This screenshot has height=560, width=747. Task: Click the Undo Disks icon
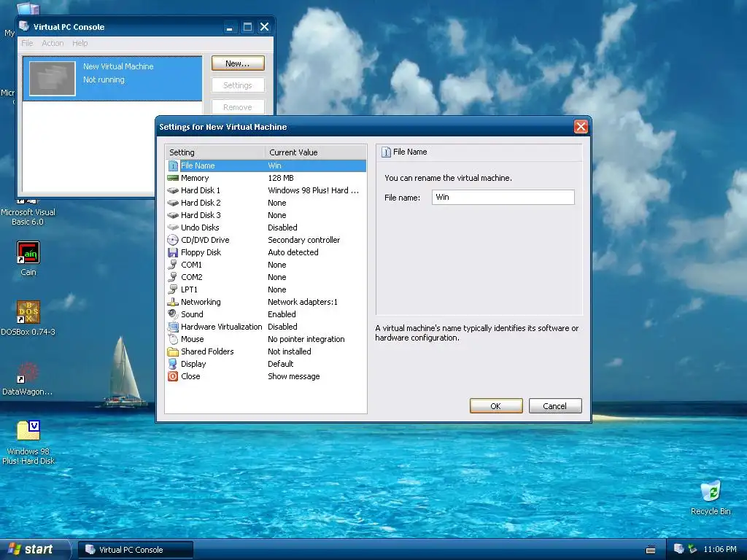point(173,227)
